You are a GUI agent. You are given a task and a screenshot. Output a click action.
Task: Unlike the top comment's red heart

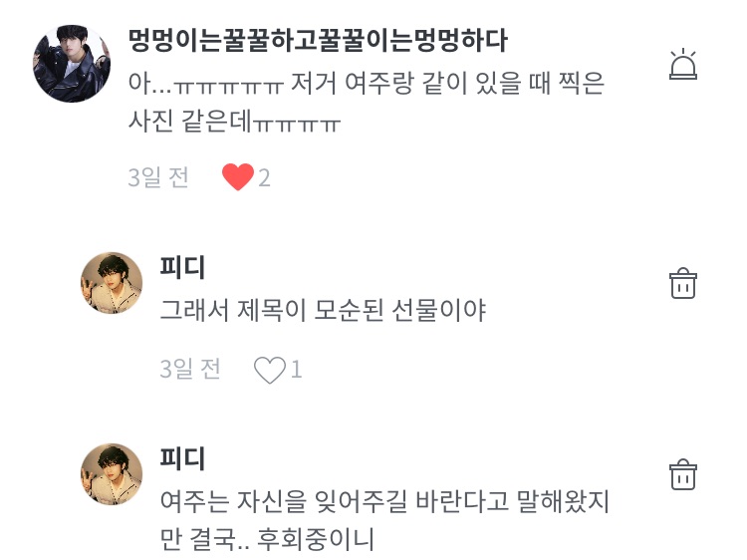point(237,178)
